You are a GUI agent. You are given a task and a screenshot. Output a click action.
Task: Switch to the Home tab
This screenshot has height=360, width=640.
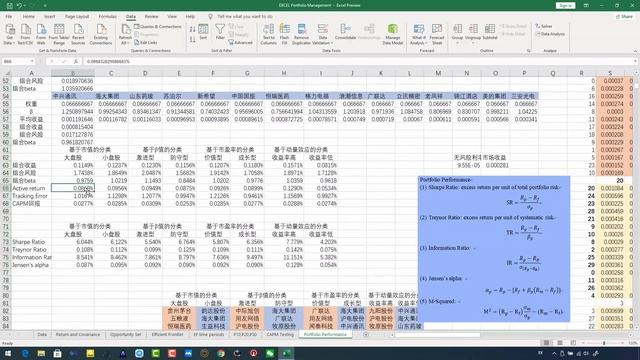29,17
